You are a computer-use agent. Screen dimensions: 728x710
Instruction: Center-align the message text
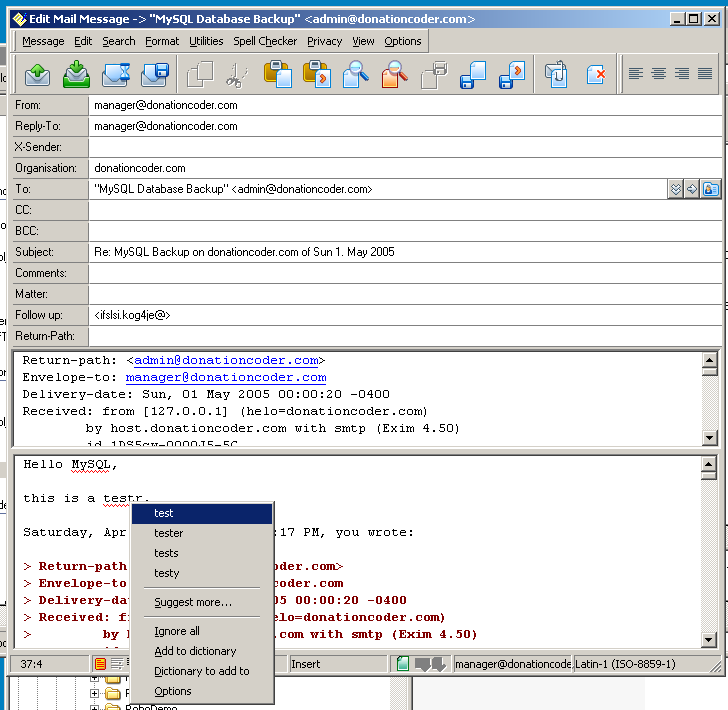pos(658,73)
